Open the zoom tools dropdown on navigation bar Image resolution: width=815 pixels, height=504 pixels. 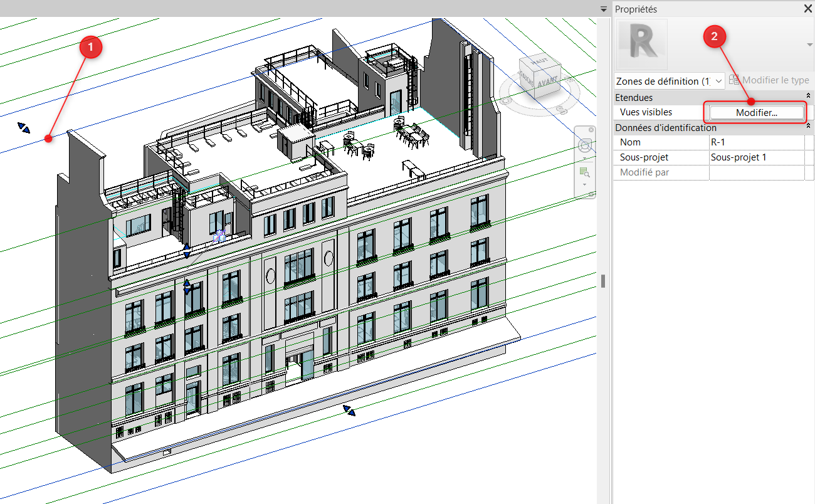pyautogui.click(x=584, y=184)
